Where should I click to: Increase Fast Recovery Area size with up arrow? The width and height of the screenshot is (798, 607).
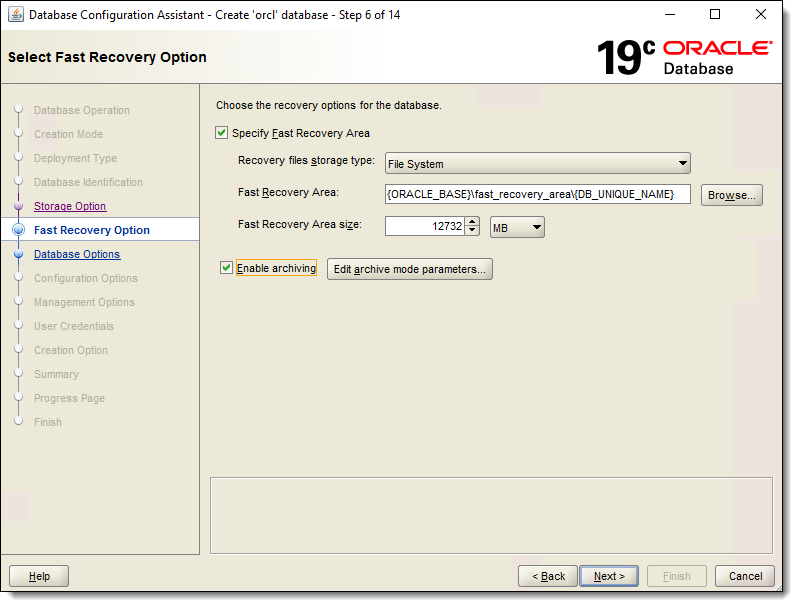(473, 222)
